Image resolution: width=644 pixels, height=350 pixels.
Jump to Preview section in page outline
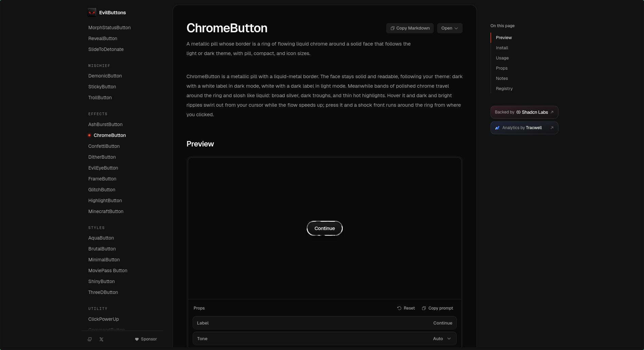pos(504,38)
